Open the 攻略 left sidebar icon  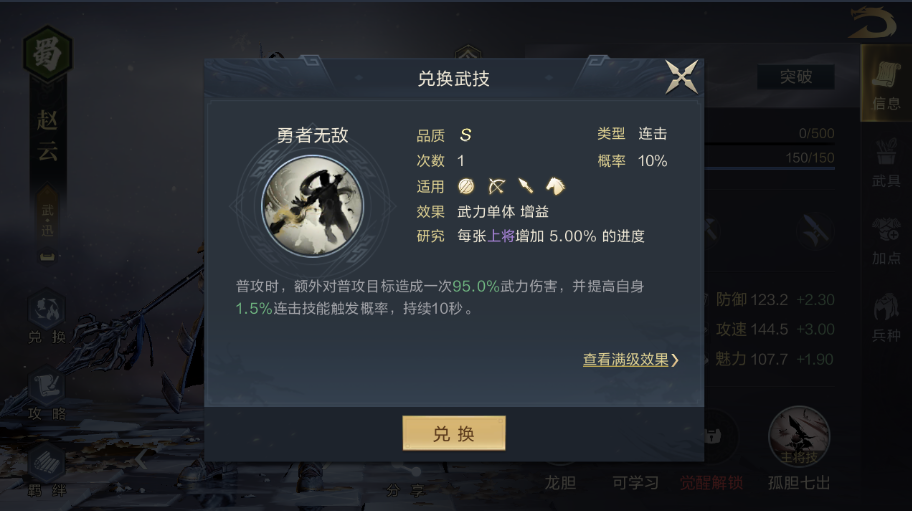tap(47, 394)
